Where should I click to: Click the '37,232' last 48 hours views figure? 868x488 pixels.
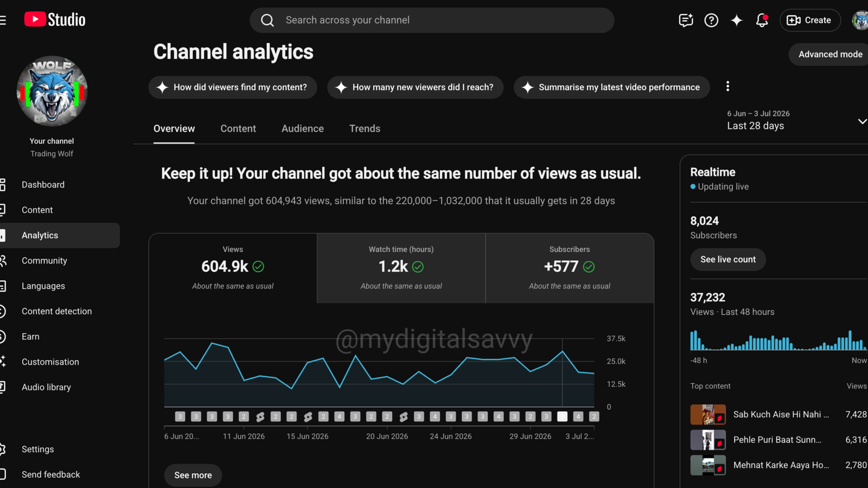click(707, 298)
